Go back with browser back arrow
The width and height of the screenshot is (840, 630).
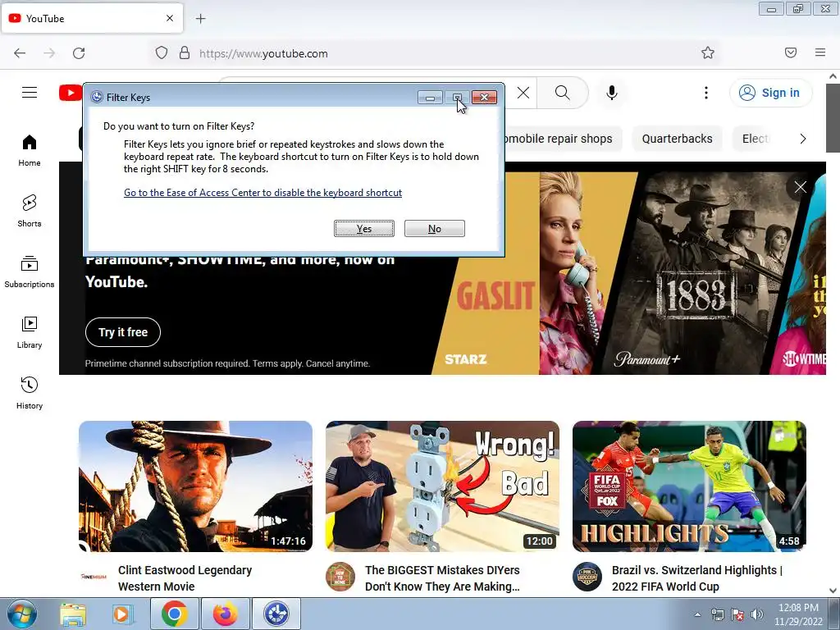point(20,53)
